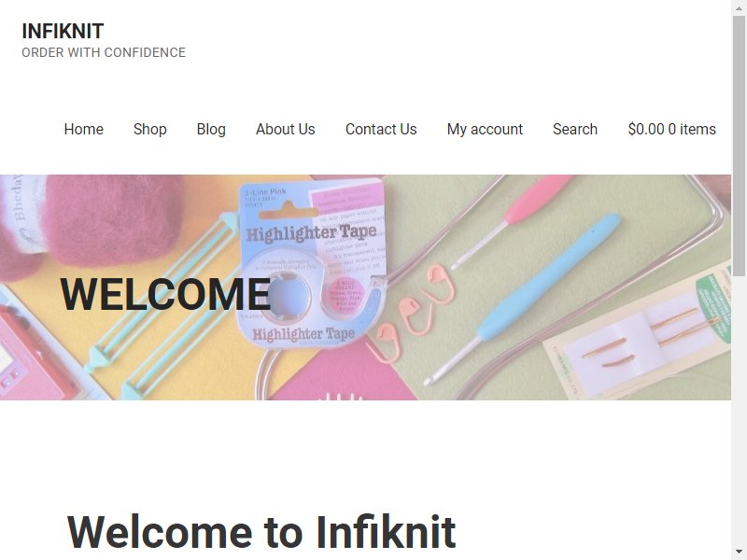This screenshot has width=747, height=560.
Task: Open the INFIKNIT site title link
Action: pos(63,32)
